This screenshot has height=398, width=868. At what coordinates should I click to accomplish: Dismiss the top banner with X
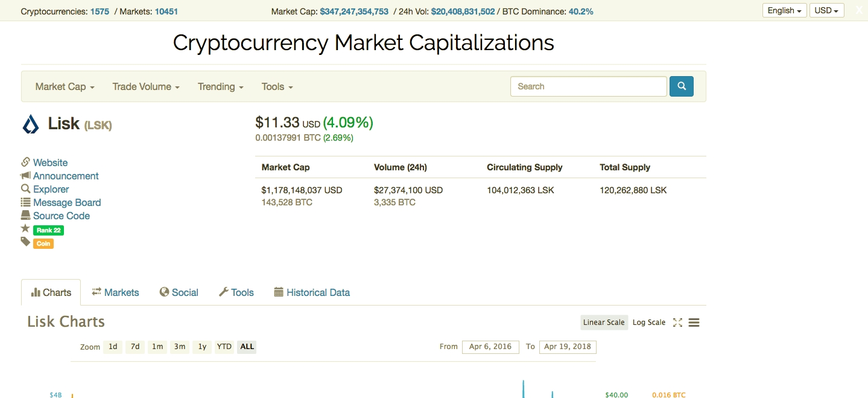[859, 10]
